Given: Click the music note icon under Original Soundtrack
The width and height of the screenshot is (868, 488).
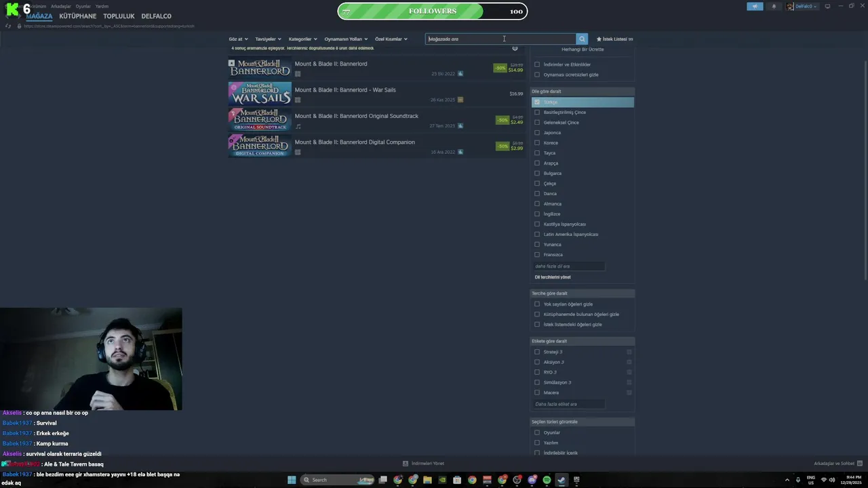Looking at the screenshot, I should coord(298,126).
